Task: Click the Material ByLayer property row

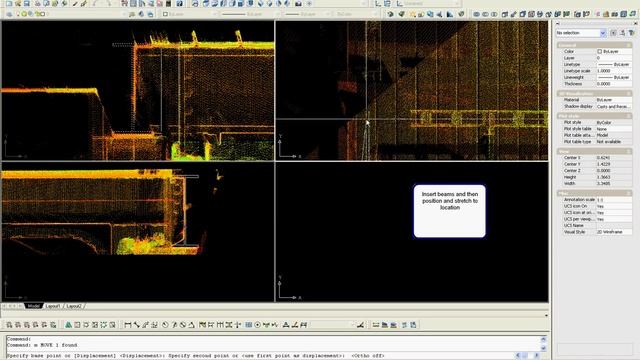Action: 596,100
